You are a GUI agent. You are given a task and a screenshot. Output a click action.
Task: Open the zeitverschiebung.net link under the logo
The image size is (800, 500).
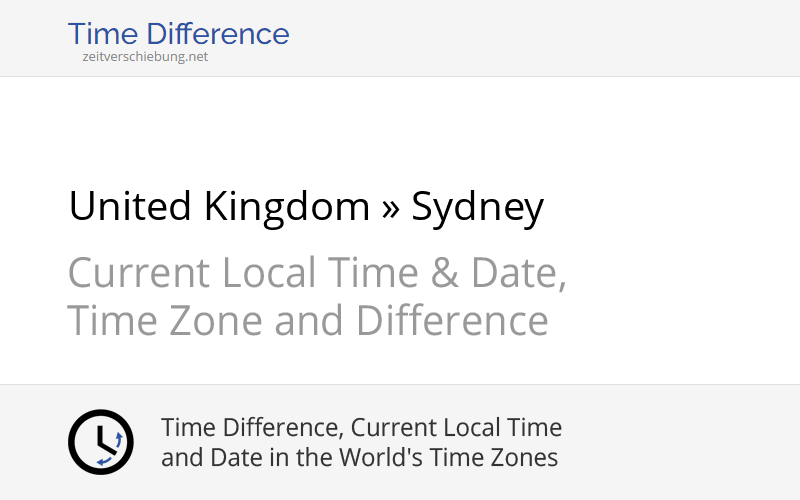[145, 57]
